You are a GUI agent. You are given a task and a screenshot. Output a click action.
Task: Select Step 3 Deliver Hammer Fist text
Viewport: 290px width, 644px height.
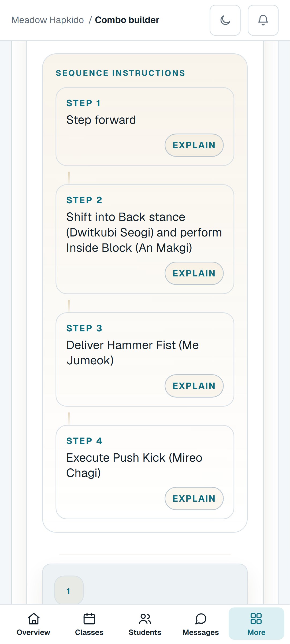click(133, 353)
